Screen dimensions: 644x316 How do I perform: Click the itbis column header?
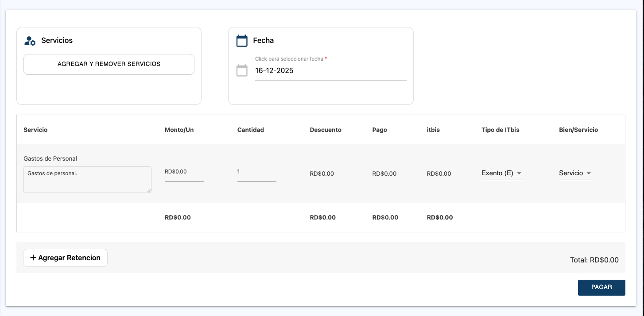(x=433, y=130)
